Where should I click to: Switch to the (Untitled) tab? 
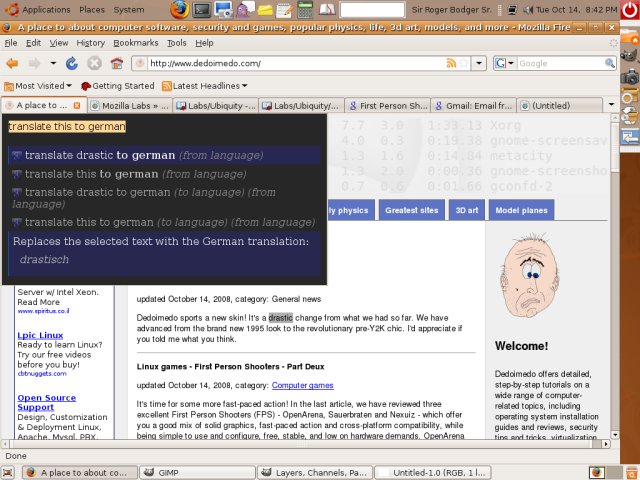coord(560,106)
